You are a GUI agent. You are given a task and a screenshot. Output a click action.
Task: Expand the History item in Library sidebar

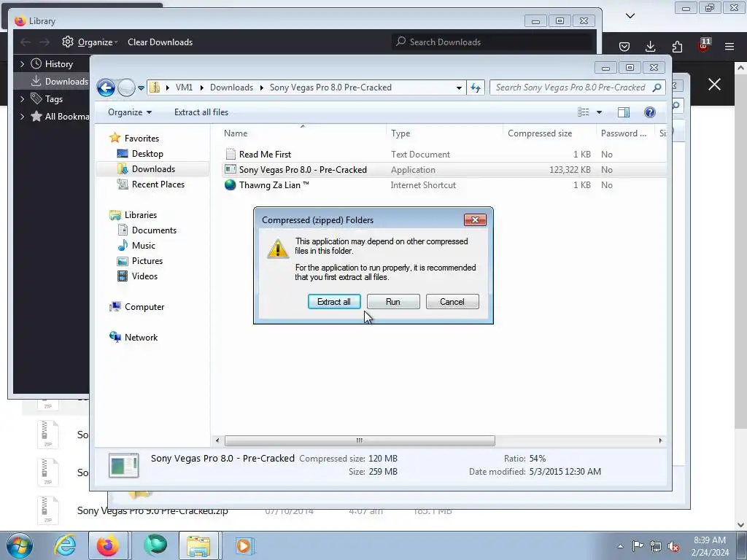(x=22, y=64)
